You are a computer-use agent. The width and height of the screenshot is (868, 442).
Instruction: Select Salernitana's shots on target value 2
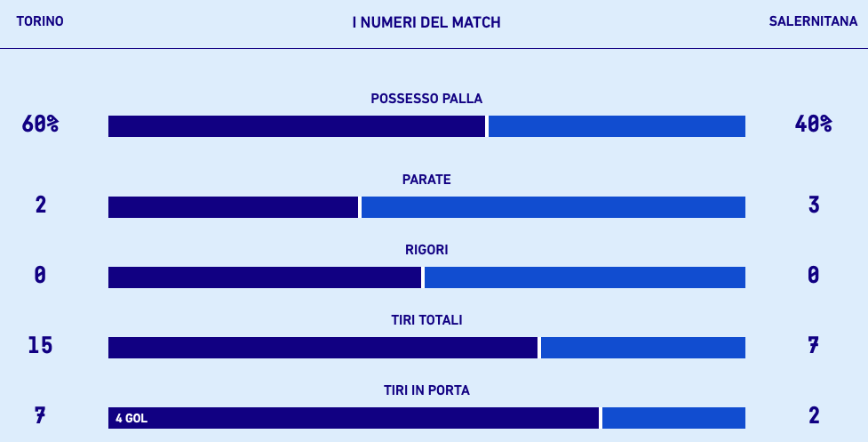coord(813,416)
